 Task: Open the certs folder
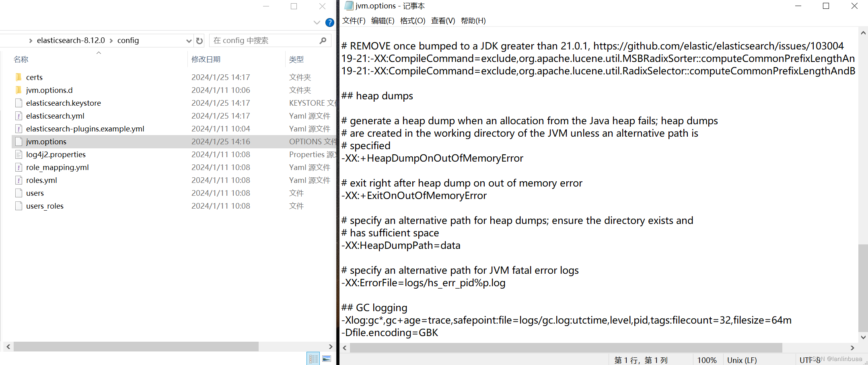[x=34, y=77]
